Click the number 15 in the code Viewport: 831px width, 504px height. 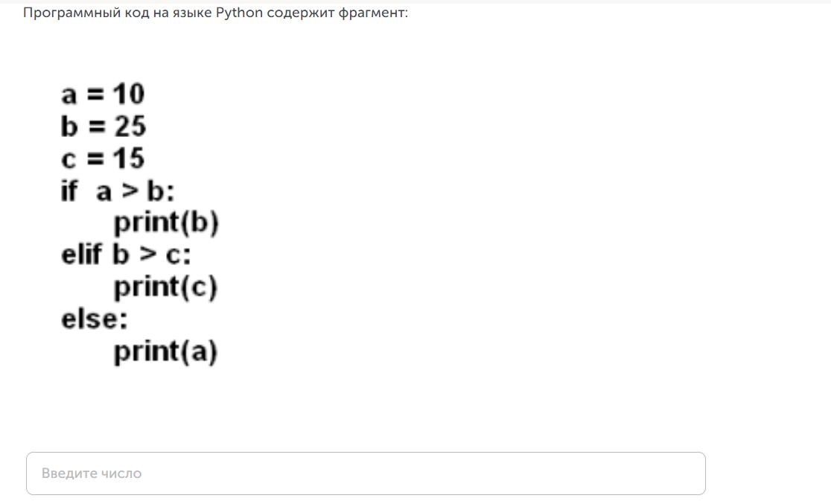(128, 159)
